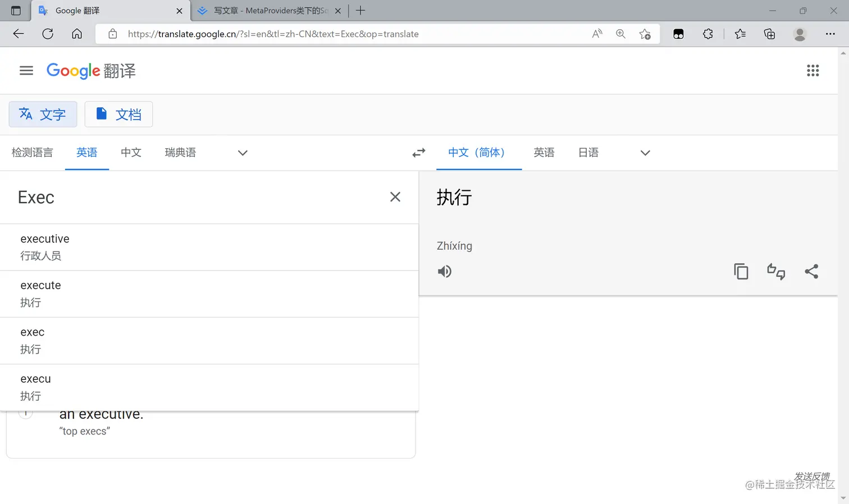Open a new browser tab
The image size is (849, 504).
pyautogui.click(x=360, y=11)
